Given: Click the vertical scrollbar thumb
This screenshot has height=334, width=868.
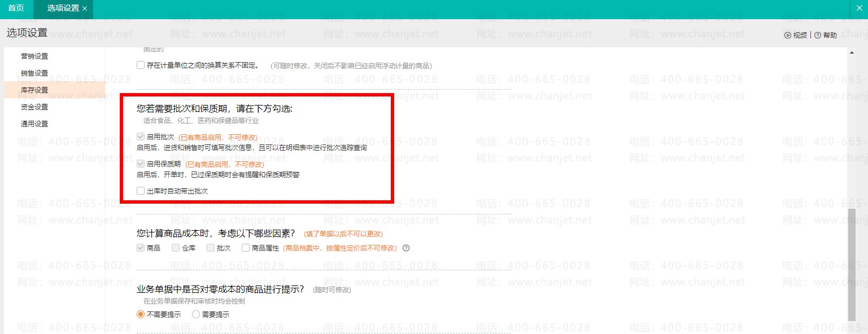Looking at the screenshot, I should point(852,265).
